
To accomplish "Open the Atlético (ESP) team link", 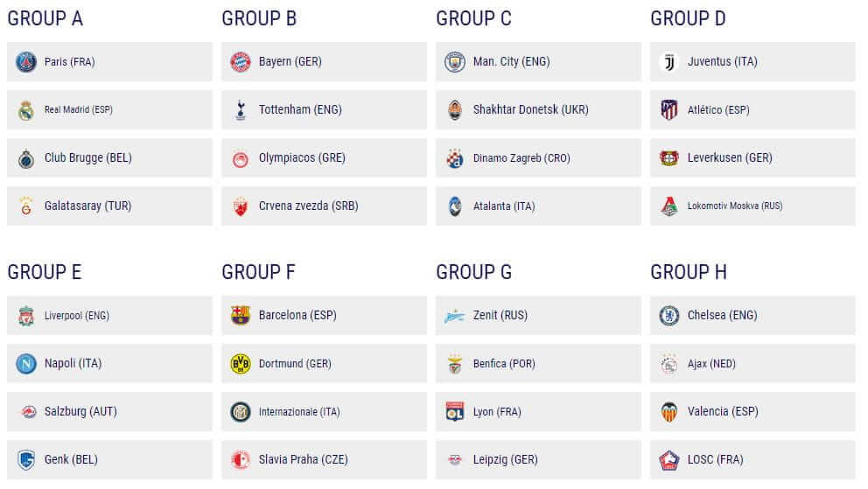I will coord(718,110).
